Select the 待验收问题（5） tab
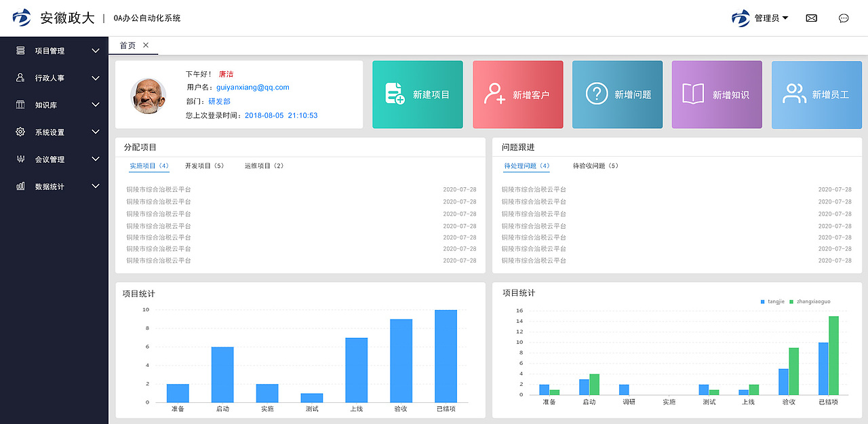Screen dimensions: 868x424 [595, 166]
